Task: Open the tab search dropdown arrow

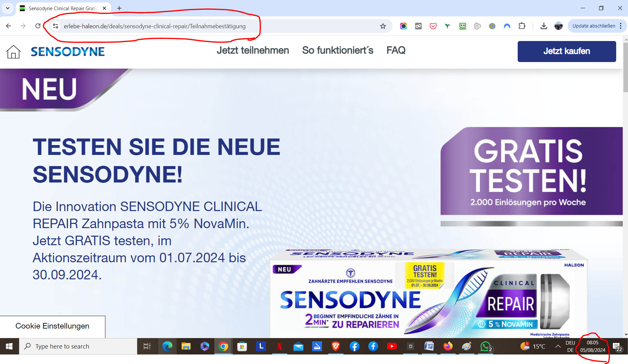Action: pyautogui.click(x=8, y=8)
